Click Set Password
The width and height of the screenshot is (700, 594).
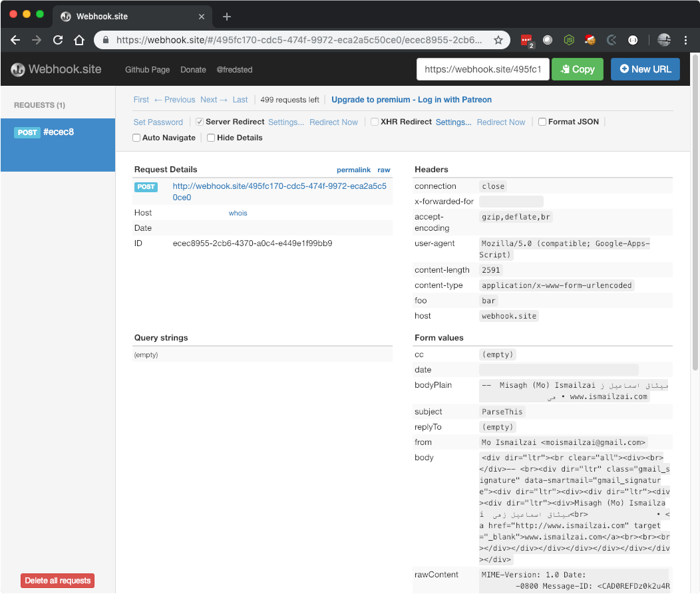click(158, 122)
